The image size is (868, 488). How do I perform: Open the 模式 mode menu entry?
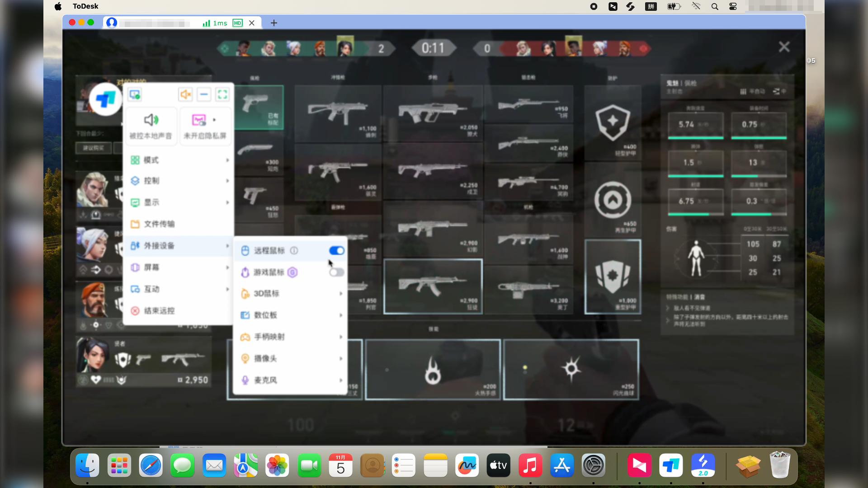151,160
